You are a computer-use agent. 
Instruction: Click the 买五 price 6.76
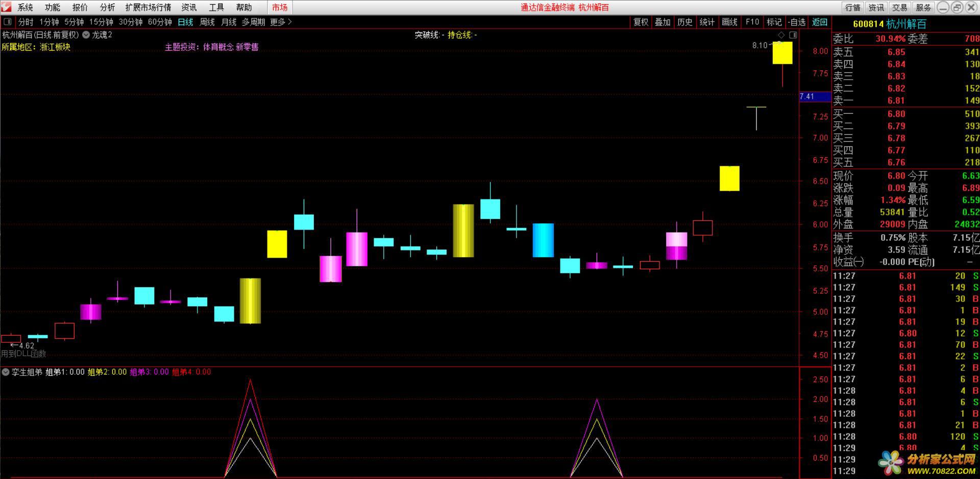[896, 162]
